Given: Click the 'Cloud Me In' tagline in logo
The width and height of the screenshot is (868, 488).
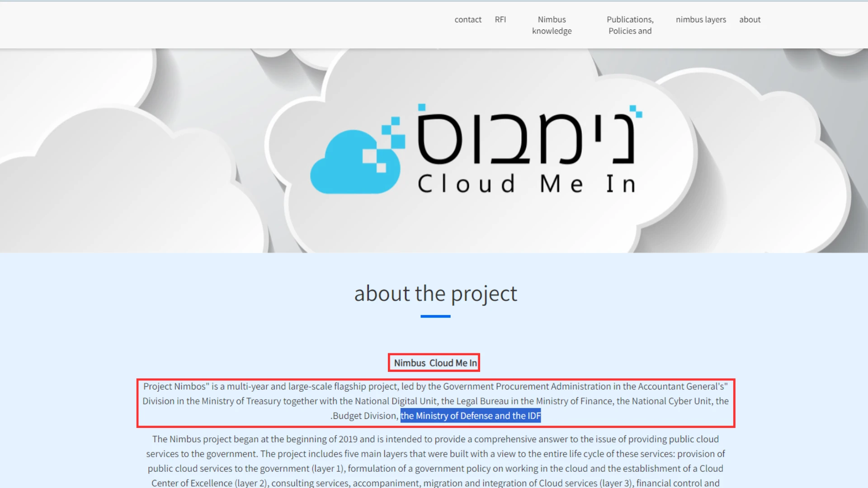Looking at the screenshot, I should 527,183.
